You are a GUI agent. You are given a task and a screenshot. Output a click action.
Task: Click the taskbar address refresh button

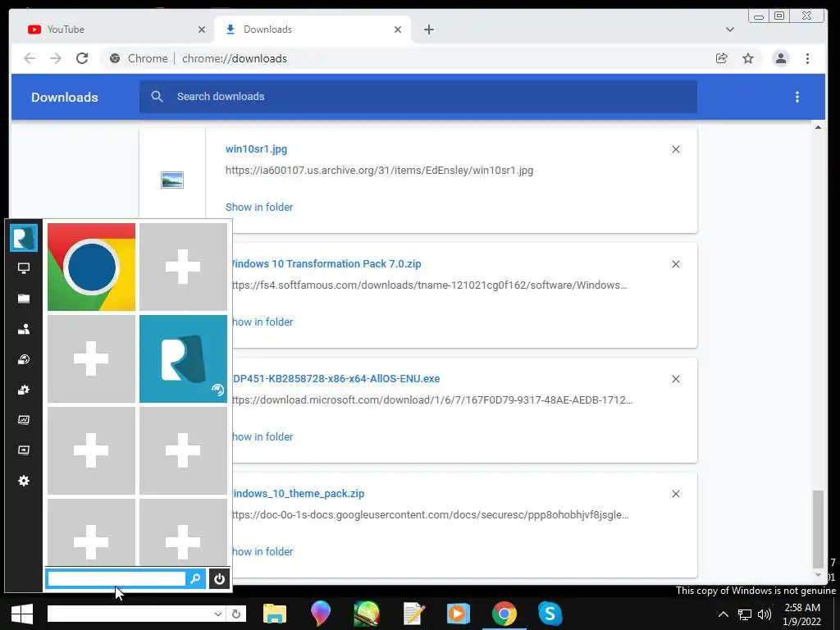pos(236,614)
